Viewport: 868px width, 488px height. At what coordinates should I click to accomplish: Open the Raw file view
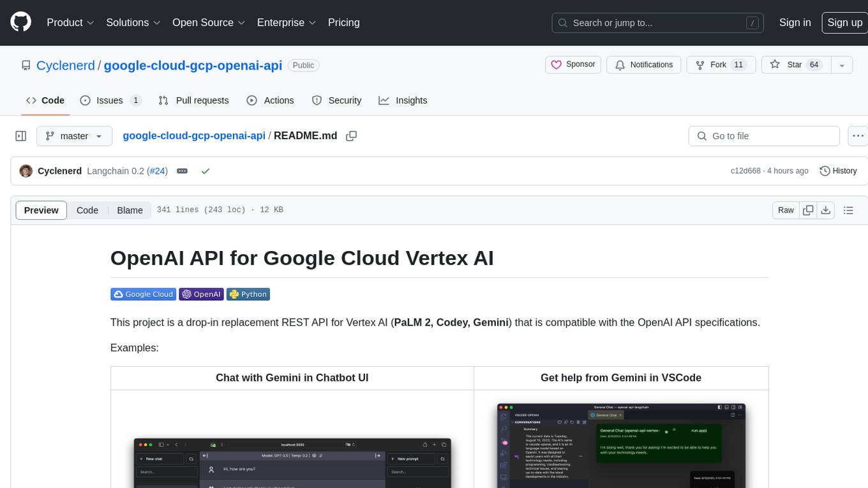click(x=786, y=210)
